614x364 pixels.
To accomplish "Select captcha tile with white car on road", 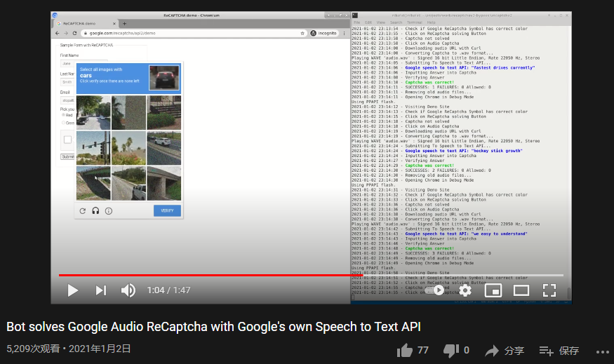I will pyautogui.click(x=163, y=148).
